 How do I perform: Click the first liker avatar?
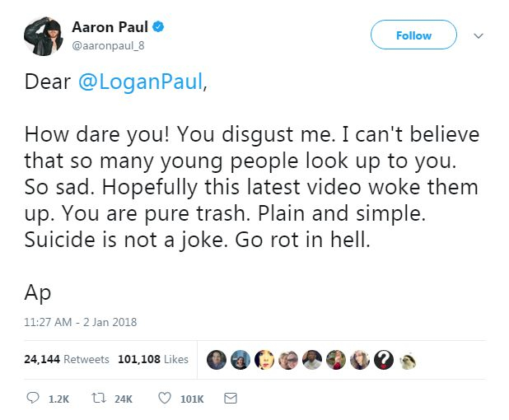(217, 359)
